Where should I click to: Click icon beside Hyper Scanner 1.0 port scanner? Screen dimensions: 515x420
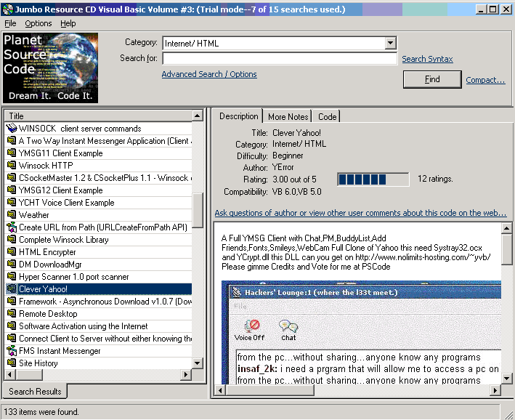[x=12, y=276]
